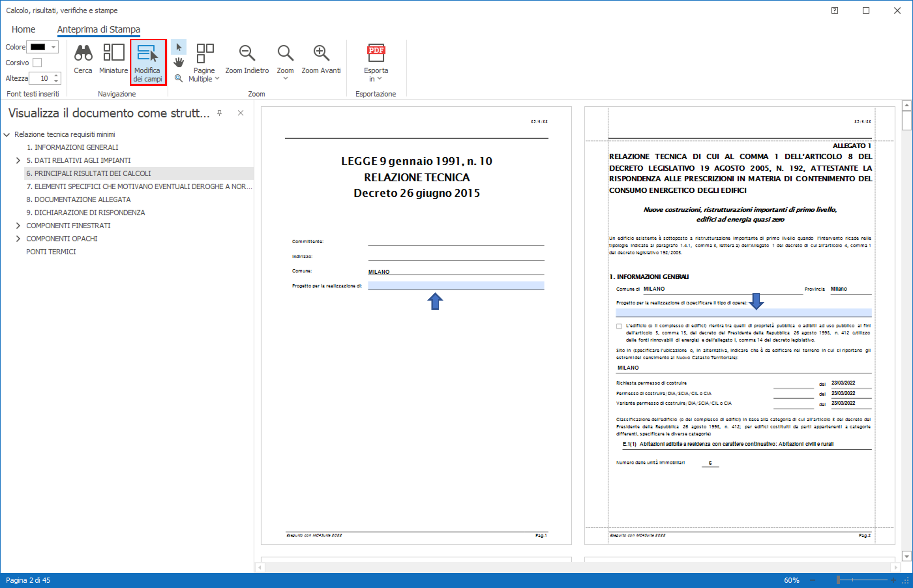The image size is (913, 588).
Task: Select PONTI TERMICI in the tree
Action: pos(51,251)
